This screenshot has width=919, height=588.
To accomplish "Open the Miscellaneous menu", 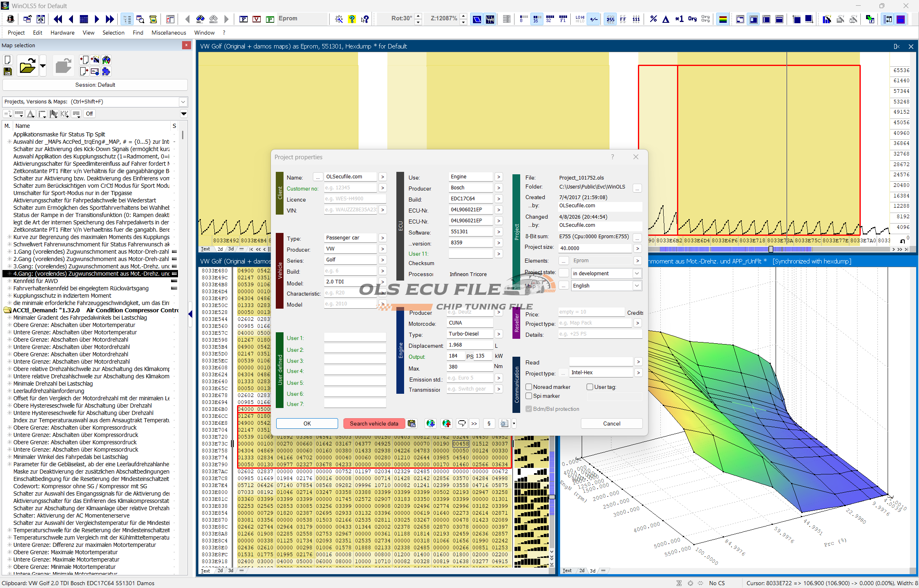I will (169, 33).
